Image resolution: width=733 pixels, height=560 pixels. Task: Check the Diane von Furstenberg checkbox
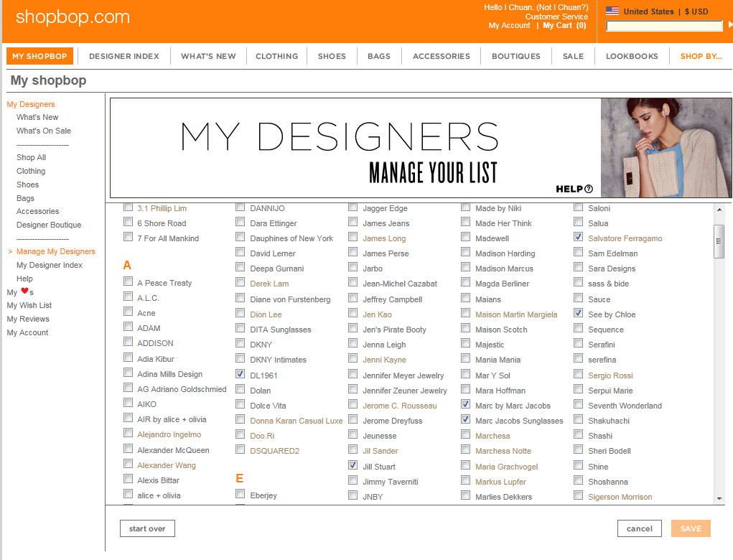(241, 298)
